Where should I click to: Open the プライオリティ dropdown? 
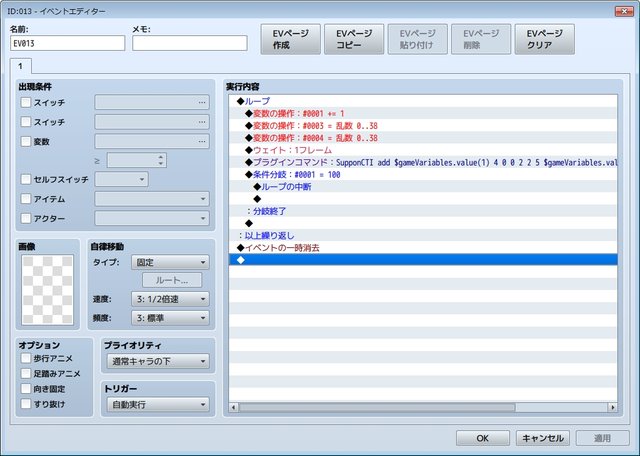click(158, 361)
